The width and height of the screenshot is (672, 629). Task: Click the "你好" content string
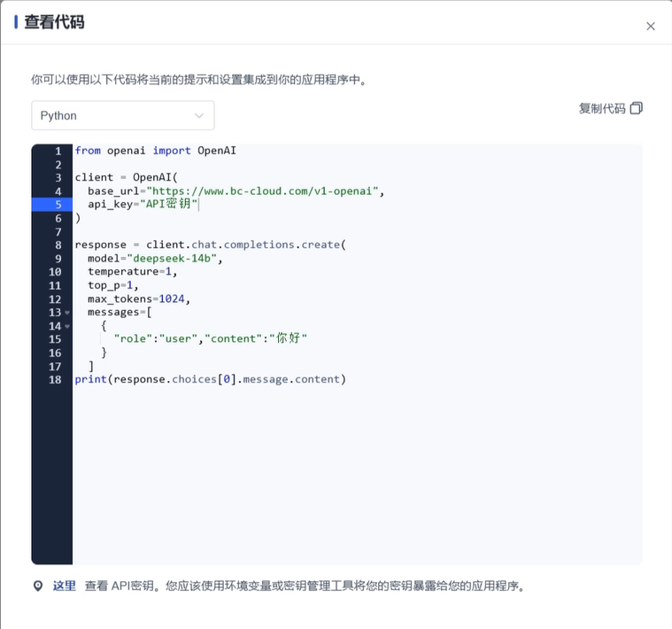tap(289, 339)
